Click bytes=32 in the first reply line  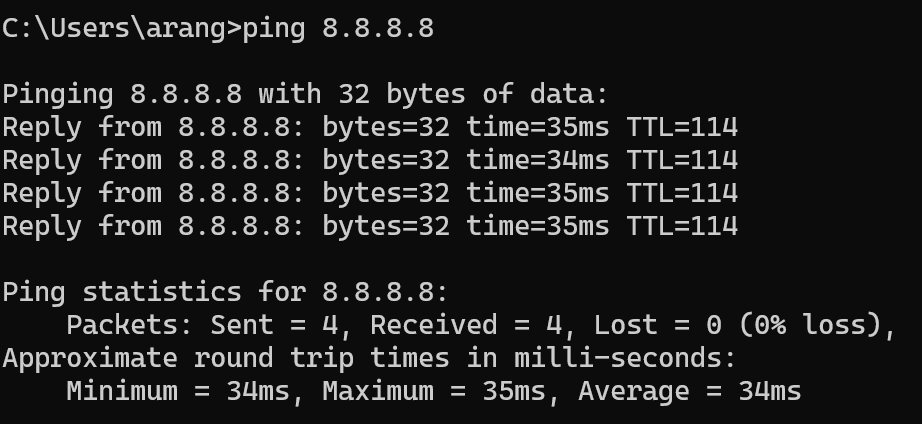[386, 127]
